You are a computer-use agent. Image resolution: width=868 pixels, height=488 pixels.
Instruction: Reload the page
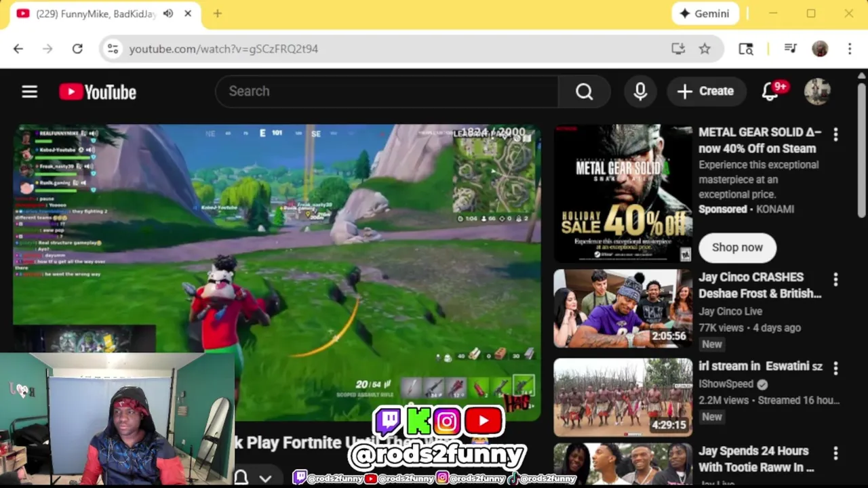[x=77, y=49]
